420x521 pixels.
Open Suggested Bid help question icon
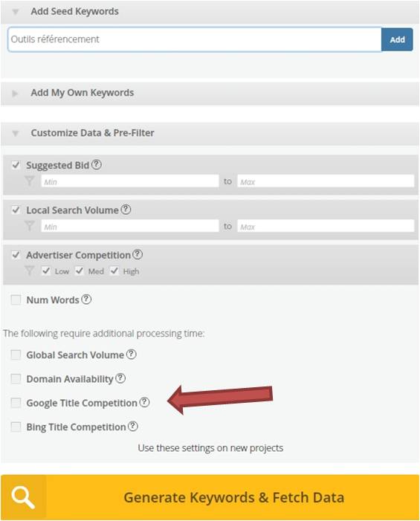pyautogui.click(x=97, y=164)
